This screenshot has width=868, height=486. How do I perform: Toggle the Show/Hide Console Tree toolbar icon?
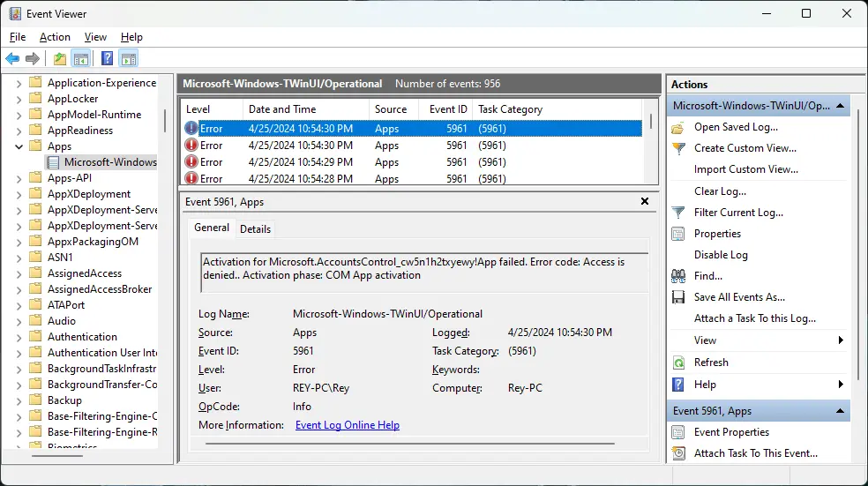tap(81, 58)
